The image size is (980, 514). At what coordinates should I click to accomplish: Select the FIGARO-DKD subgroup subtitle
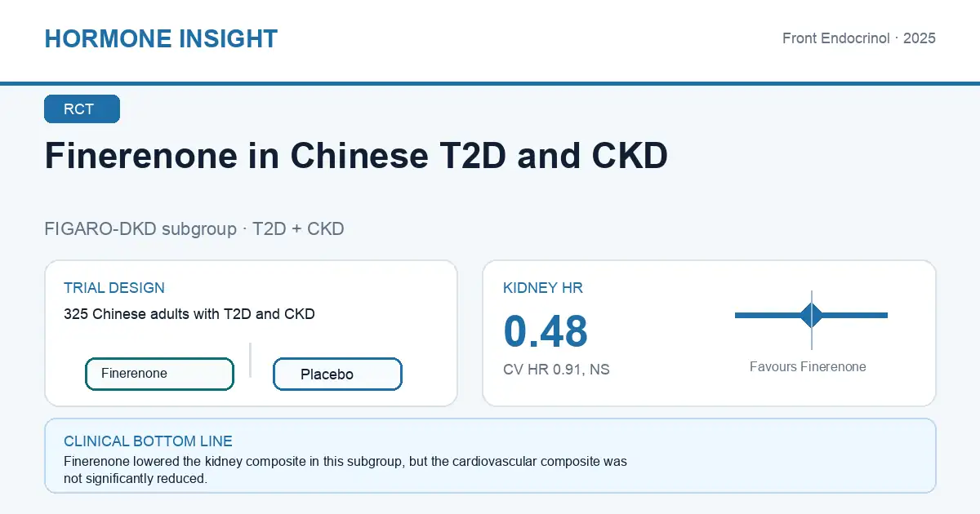click(x=194, y=229)
